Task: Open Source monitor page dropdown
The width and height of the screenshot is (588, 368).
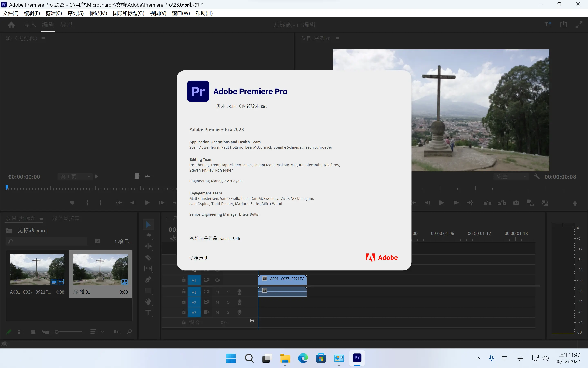Action: (x=75, y=176)
